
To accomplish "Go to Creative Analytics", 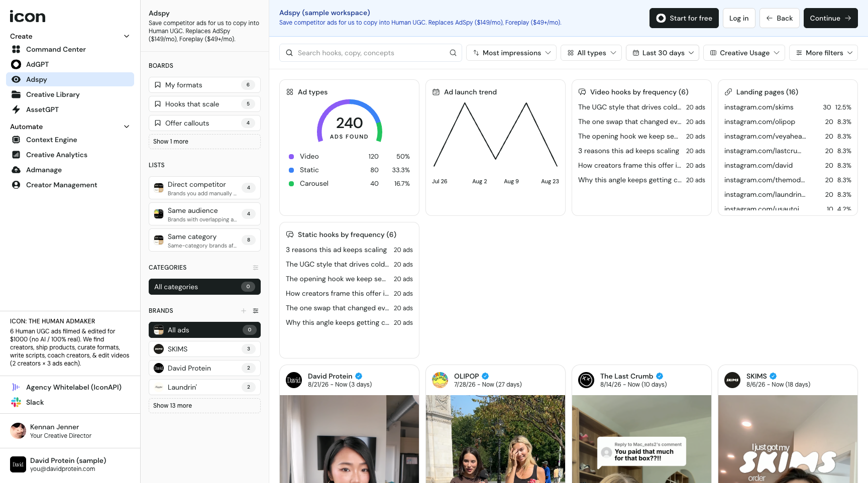I will pyautogui.click(x=70, y=155).
